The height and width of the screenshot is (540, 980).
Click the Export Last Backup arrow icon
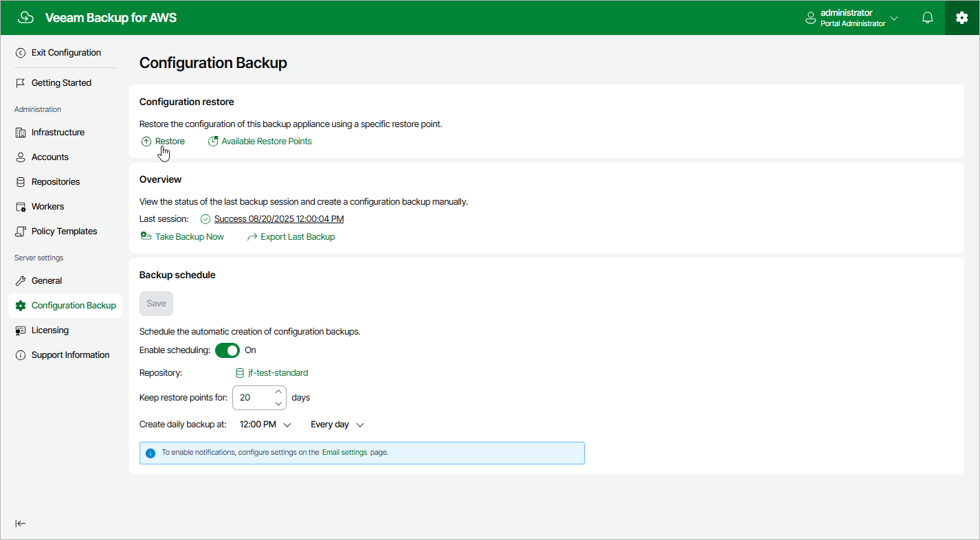[x=252, y=237]
